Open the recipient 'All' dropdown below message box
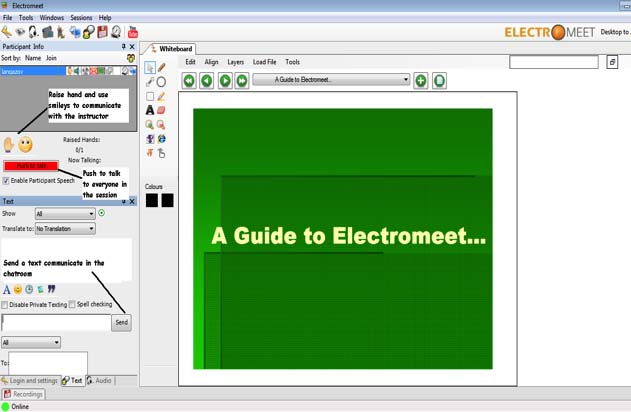 [x=31, y=342]
